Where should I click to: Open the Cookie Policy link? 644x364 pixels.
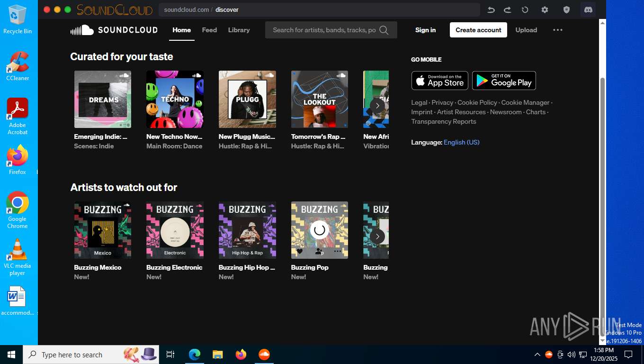[477, 102]
